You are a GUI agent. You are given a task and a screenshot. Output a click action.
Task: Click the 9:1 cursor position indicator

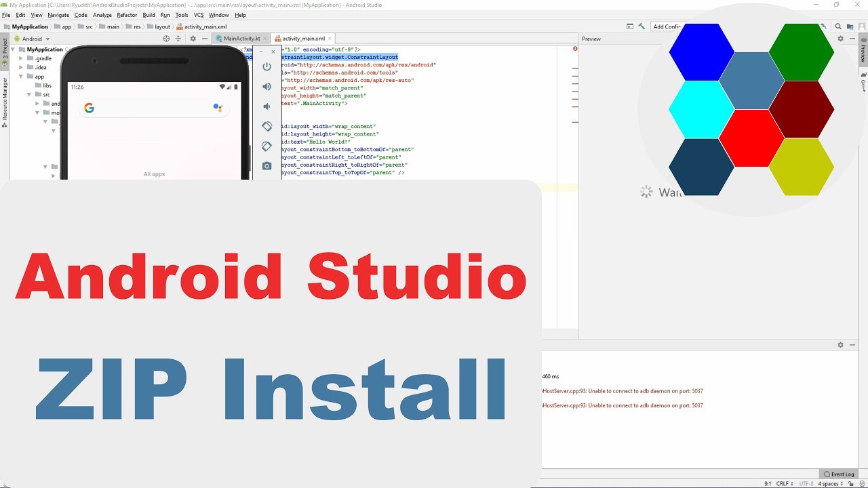(x=768, y=484)
